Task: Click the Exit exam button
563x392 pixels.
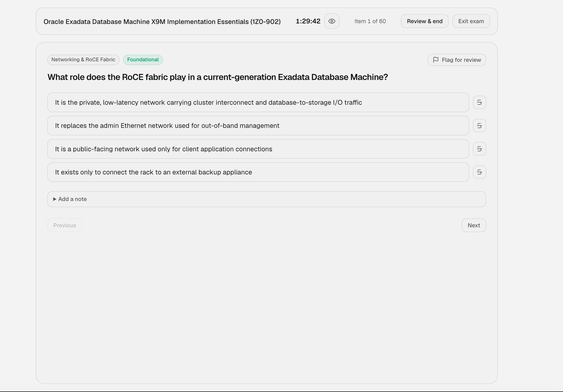Action: coord(471,21)
